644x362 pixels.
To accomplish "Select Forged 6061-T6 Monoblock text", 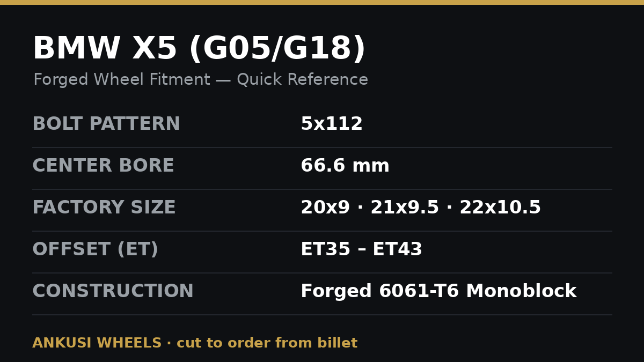I will [438, 292].
